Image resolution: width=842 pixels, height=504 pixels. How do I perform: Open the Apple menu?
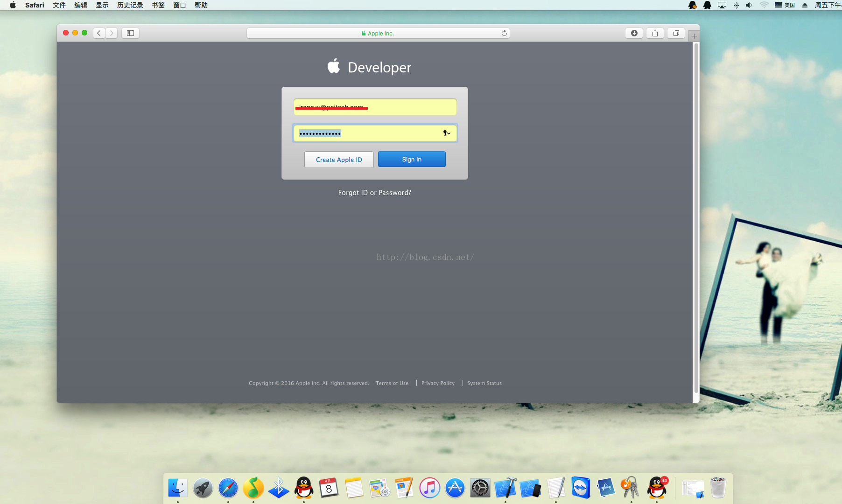13,5
